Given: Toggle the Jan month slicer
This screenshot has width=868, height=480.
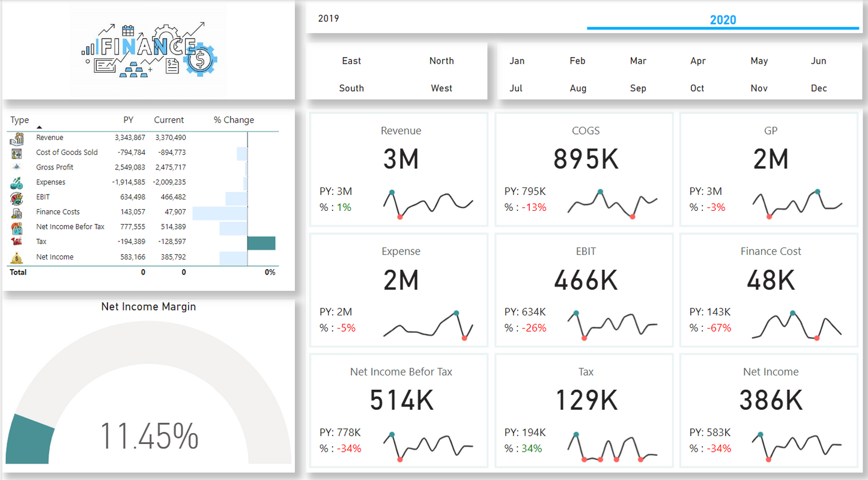Looking at the screenshot, I should click(x=517, y=61).
